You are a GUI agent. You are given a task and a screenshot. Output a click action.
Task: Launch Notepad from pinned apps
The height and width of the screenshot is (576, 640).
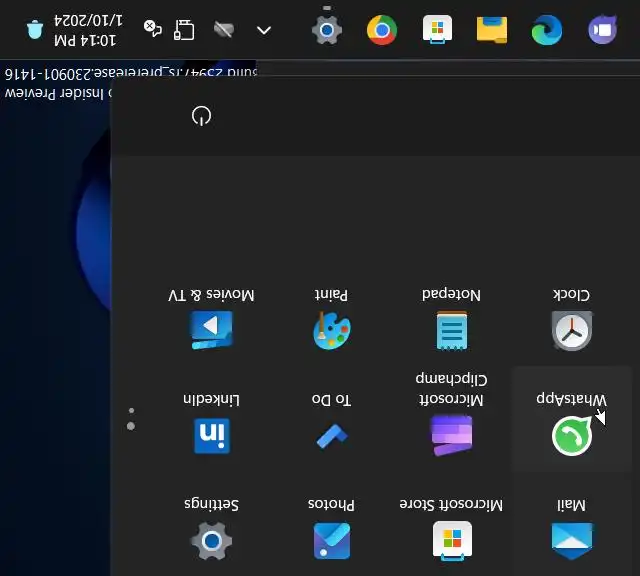pos(451,320)
